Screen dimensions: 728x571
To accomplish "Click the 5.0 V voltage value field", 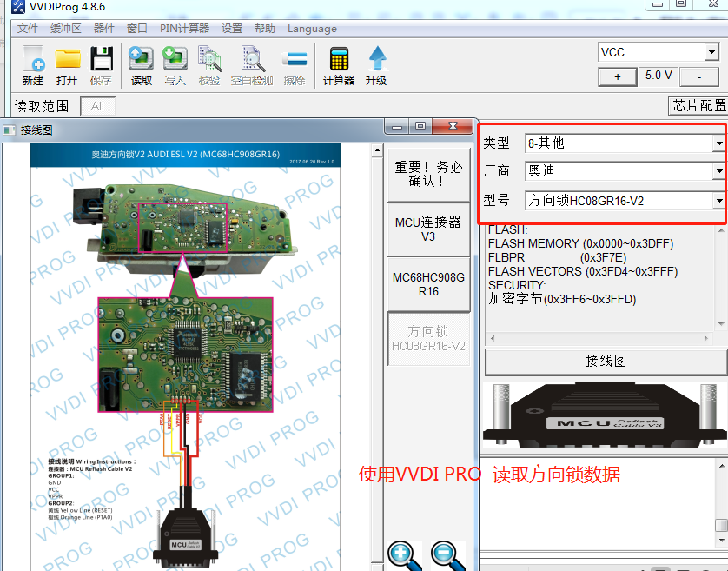I will [x=659, y=76].
